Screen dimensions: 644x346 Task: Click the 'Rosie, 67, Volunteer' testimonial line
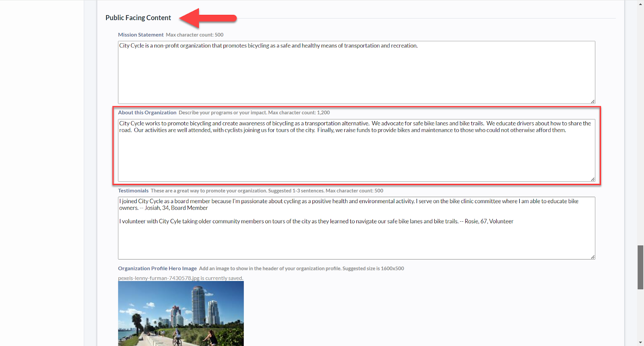[x=489, y=221]
